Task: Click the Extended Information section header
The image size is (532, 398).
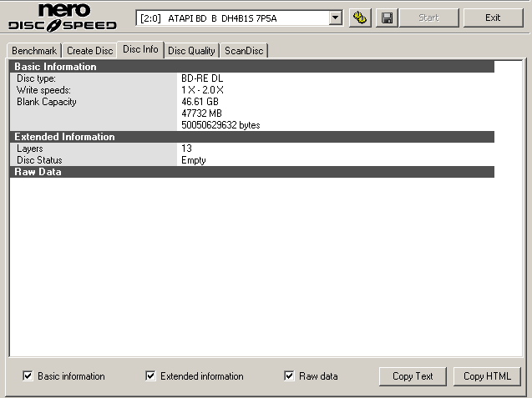Action: tap(252, 137)
